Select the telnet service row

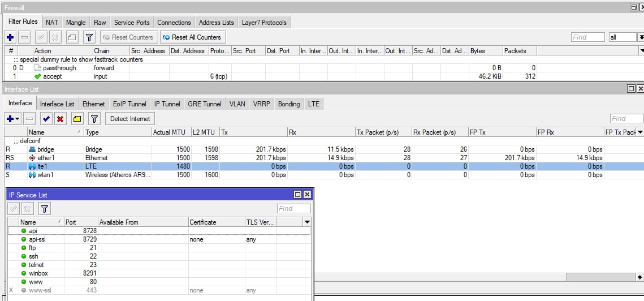pos(159,265)
